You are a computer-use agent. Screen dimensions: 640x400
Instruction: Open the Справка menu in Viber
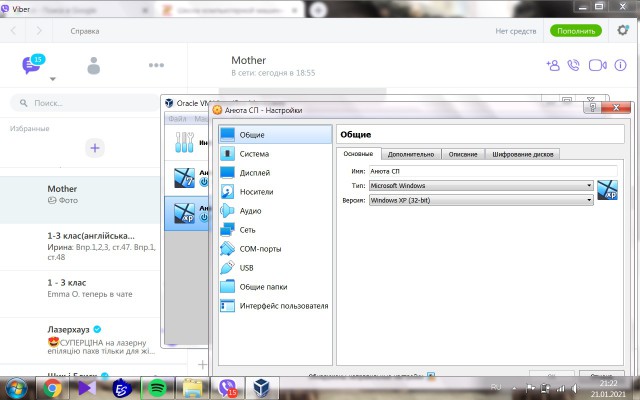coord(85,31)
